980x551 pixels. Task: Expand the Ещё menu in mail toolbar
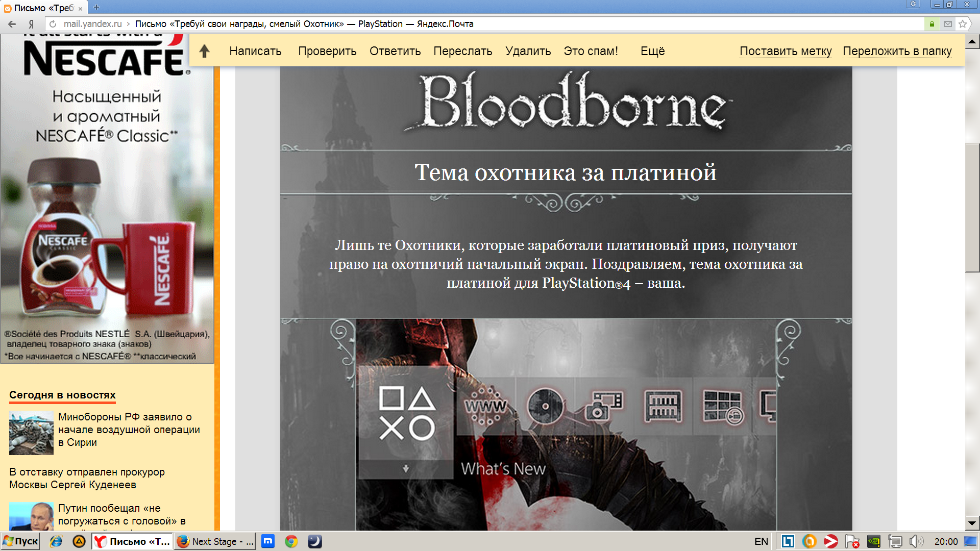(652, 51)
